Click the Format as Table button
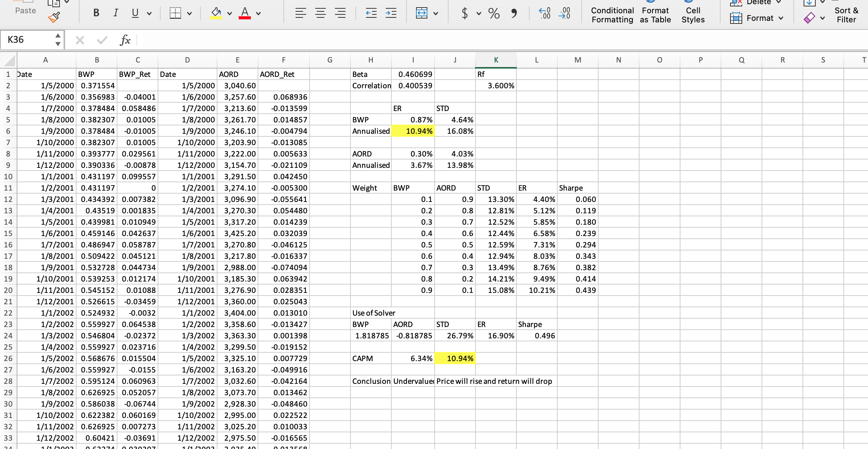 coord(655,15)
